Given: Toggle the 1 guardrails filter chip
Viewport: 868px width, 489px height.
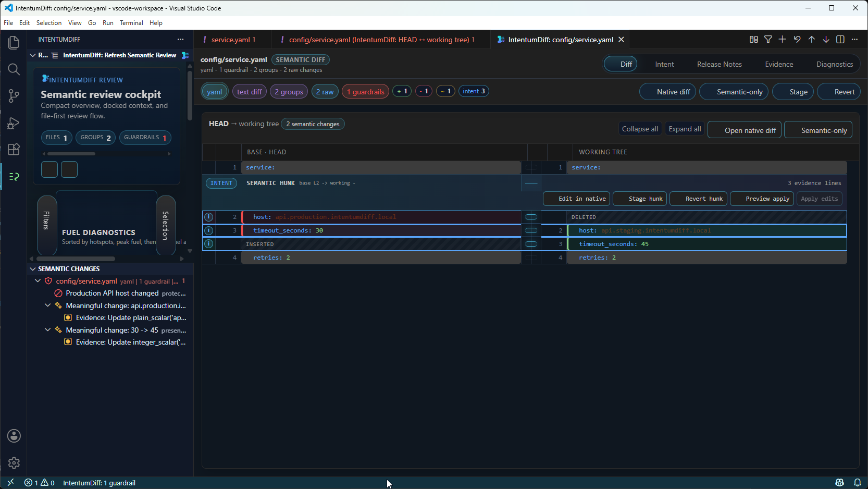Looking at the screenshot, I should pyautogui.click(x=366, y=92).
